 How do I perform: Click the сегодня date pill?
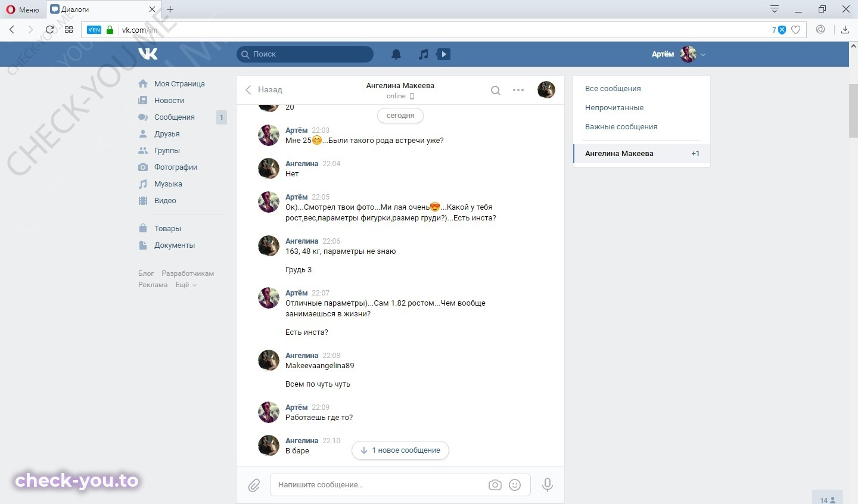(400, 116)
